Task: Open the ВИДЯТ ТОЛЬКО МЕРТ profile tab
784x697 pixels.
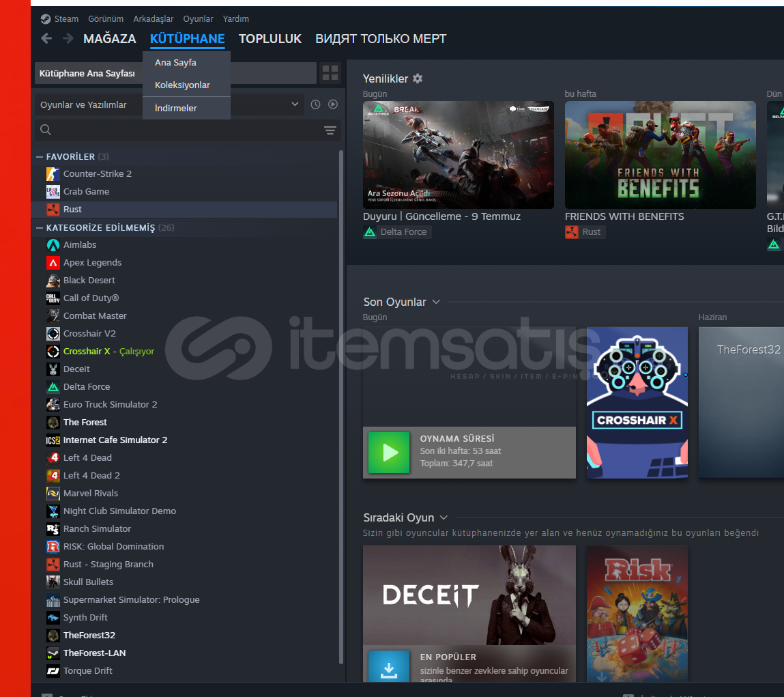Action: 381,38
